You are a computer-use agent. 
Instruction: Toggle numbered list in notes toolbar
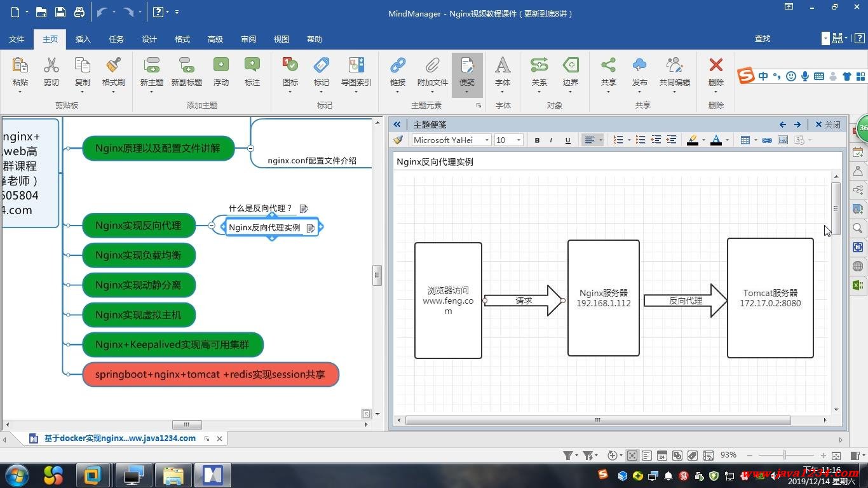point(618,140)
